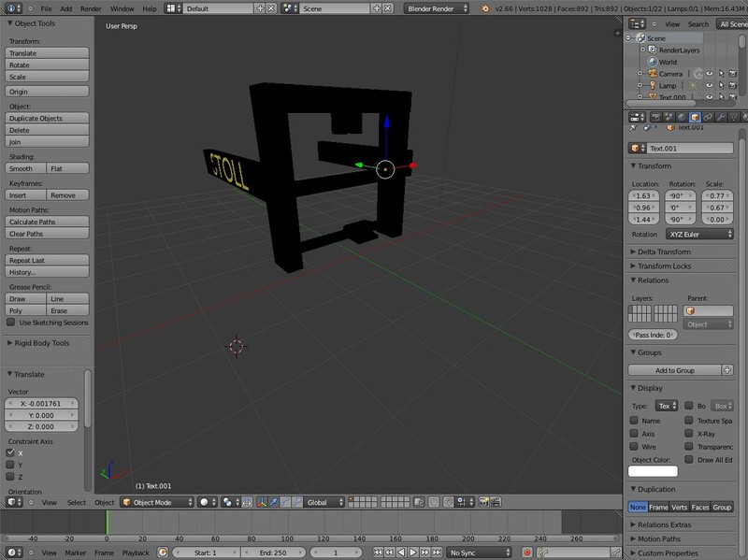Open the Object Mode dropdown
The image size is (748, 560).
tap(157, 502)
